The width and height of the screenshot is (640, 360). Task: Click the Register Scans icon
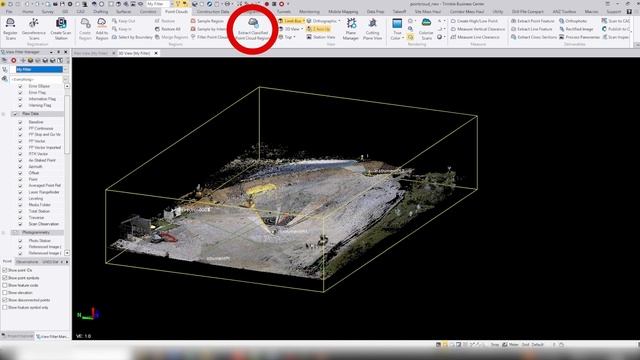pyautogui.click(x=10, y=29)
